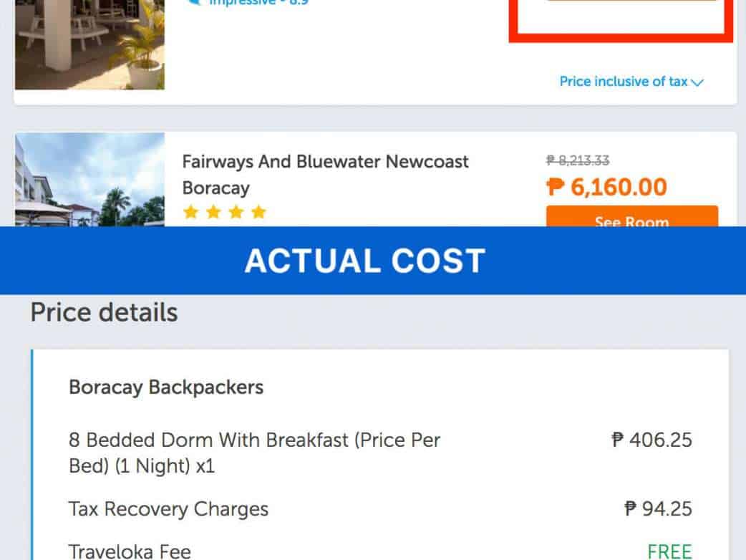Screen dimensions: 746x560
Task: Click the ₱ 94.25 tax amount
Action: tap(658, 509)
